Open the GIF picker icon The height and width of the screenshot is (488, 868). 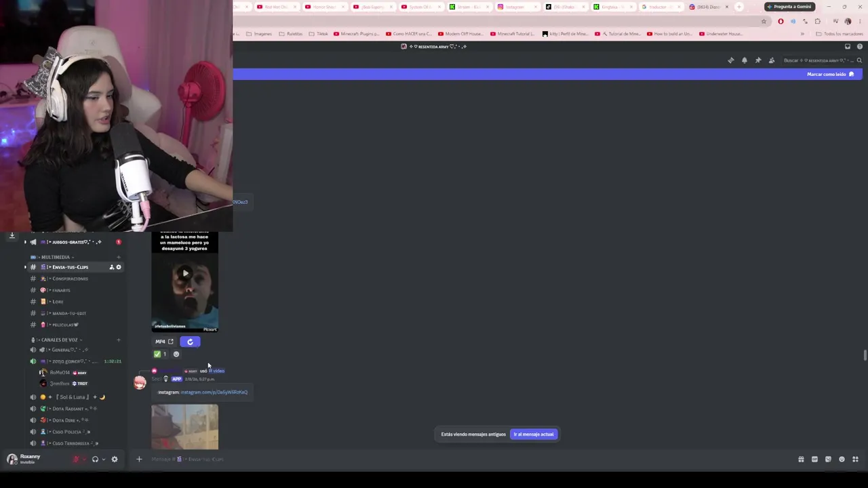(814, 460)
